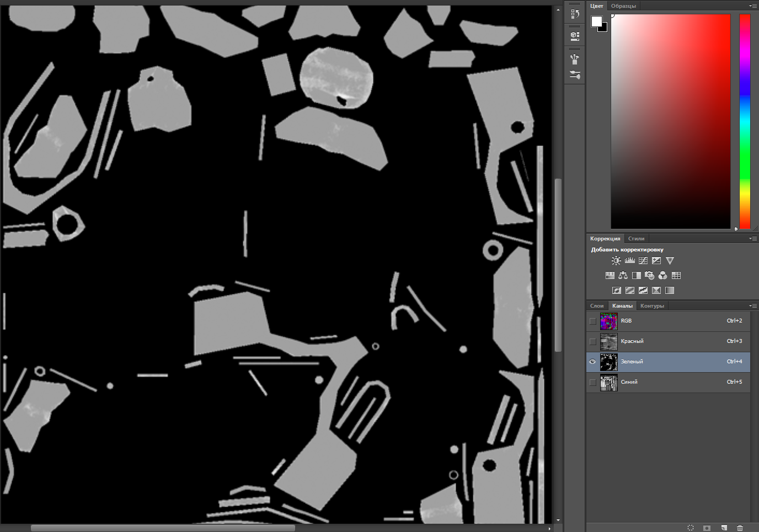Switch to the Стили tab
This screenshot has width=759, height=532.
(636, 239)
